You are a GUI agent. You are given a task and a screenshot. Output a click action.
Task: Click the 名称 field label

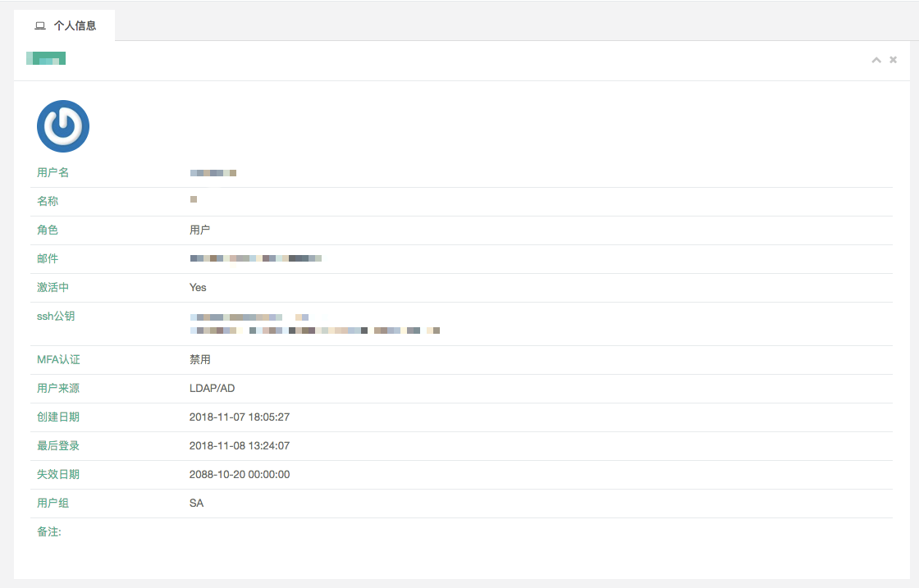(x=48, y=202)
